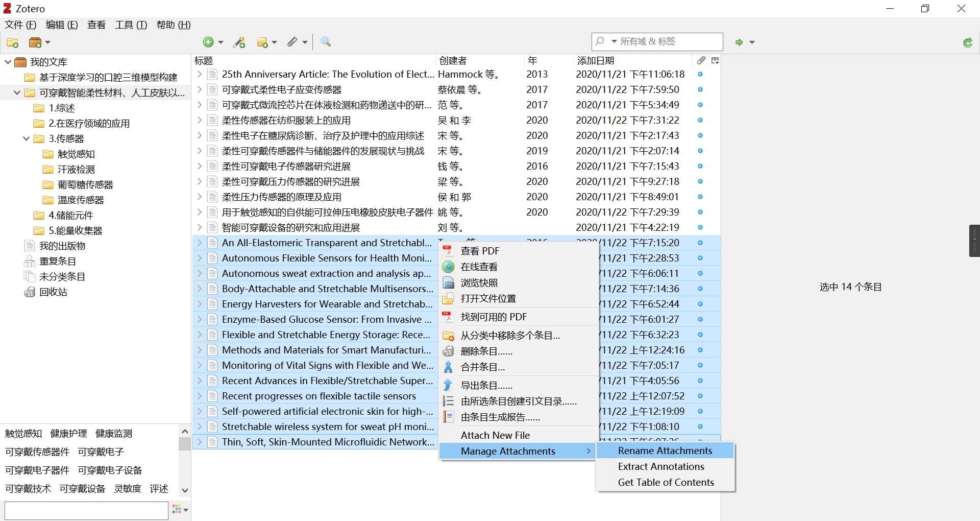Screen dimensions: 980x521
Task: Open the tag selector colored-menu icon
Action: (180, 509)
